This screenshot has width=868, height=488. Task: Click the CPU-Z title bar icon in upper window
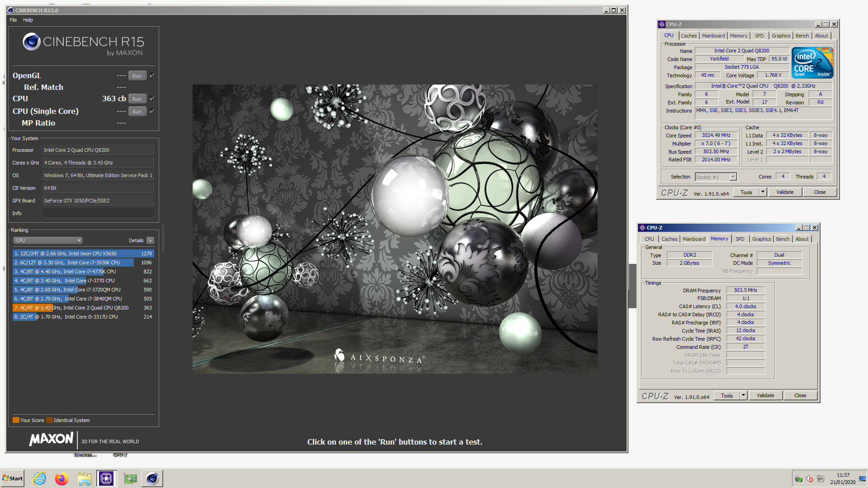pyautogui.click(x=662, y=24)
